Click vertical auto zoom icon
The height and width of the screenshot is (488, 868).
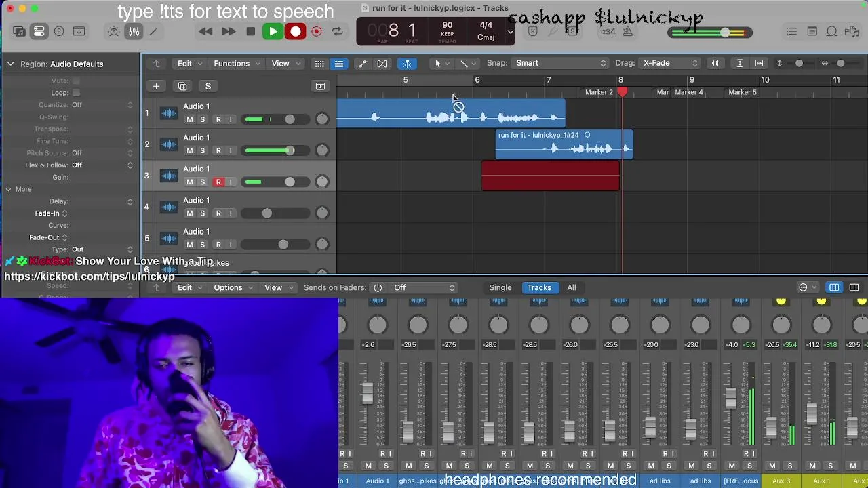pos(740,63)
